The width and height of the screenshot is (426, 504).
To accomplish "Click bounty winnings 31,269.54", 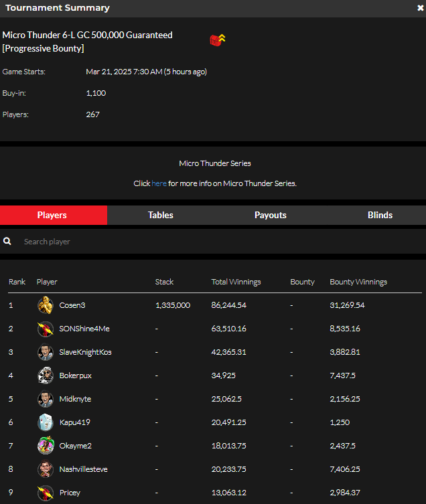I will [347, 305].
